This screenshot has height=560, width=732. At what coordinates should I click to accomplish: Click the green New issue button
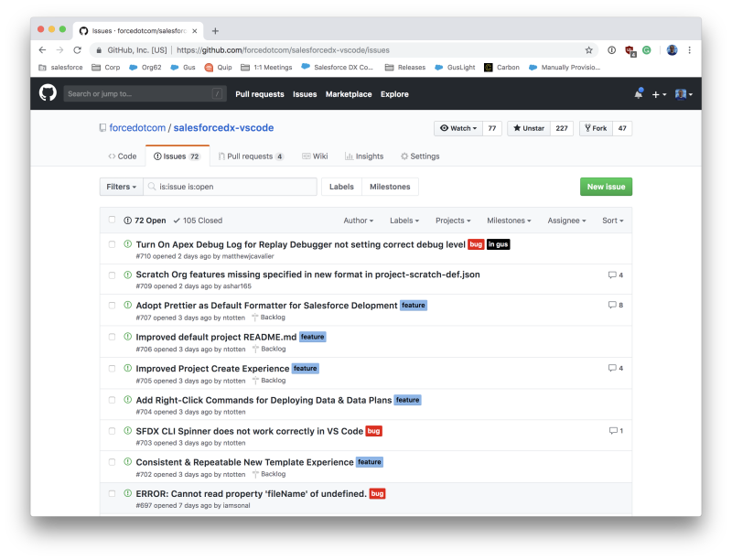tap(606, 186)
